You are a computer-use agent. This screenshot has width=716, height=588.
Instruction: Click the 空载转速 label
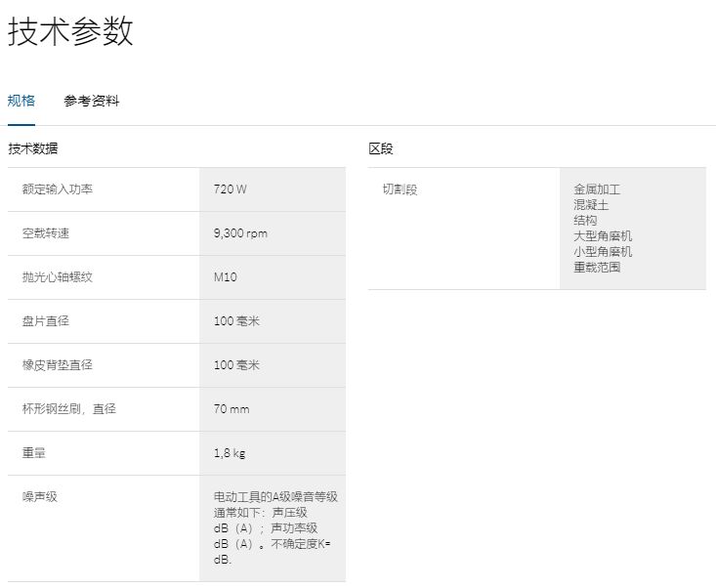tap(46, 233)
